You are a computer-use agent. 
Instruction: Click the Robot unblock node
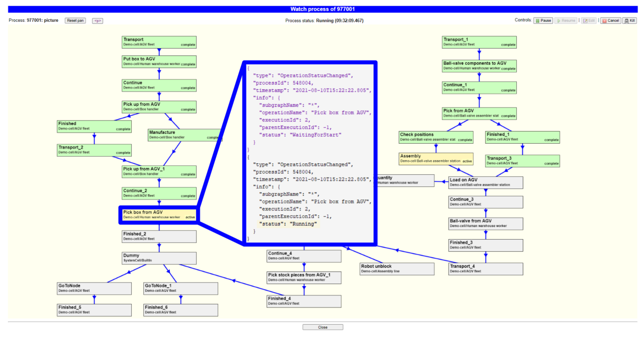(397, 269)
